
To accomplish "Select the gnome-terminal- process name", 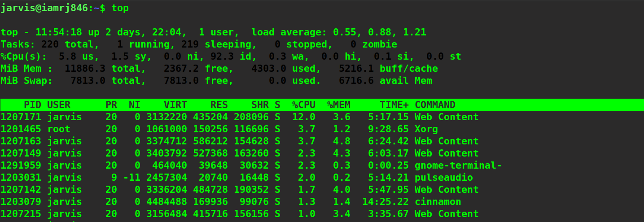I will [458, 165].
